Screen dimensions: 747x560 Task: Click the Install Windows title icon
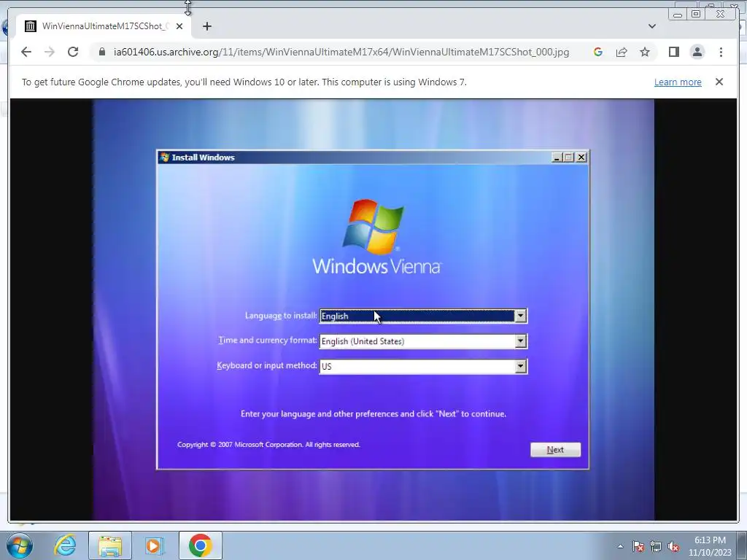tap(165, 157)
